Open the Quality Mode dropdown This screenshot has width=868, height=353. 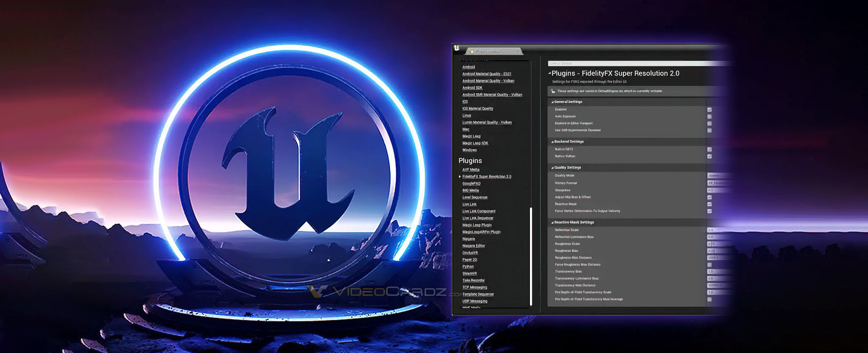tap(719, 175)
